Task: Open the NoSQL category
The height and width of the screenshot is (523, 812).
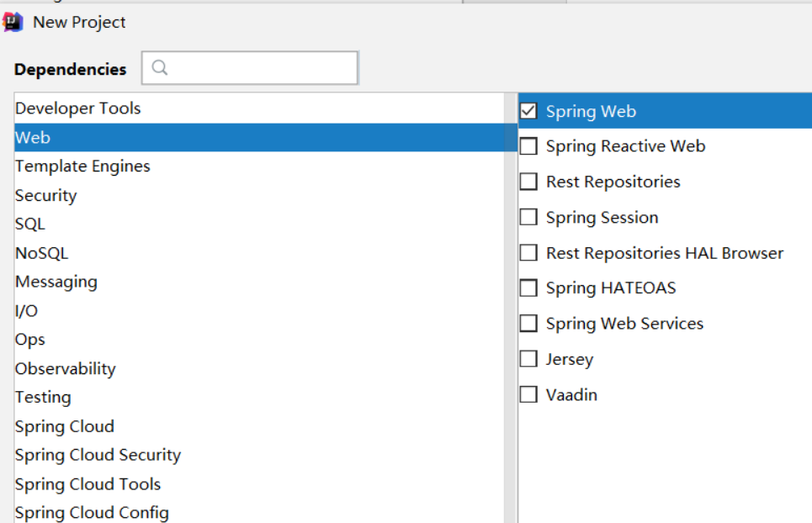Action: [x=42, y=253]
